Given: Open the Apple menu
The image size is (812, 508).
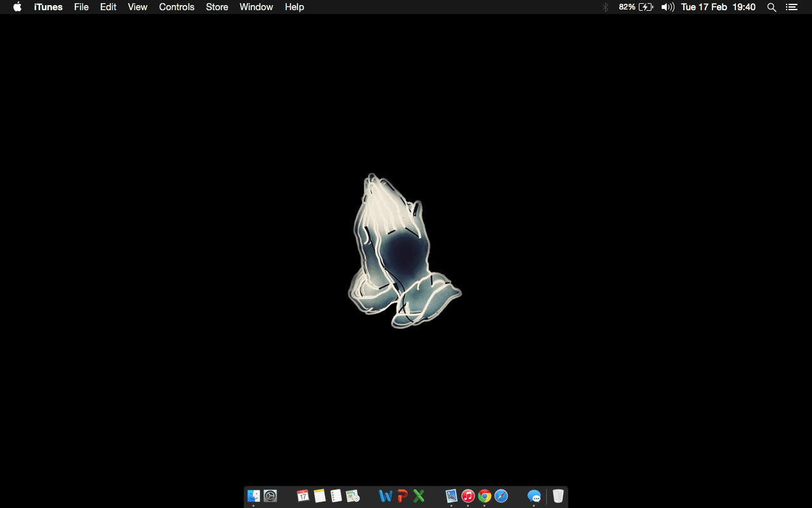Looking at the screenshot, I should pos(18,7).
